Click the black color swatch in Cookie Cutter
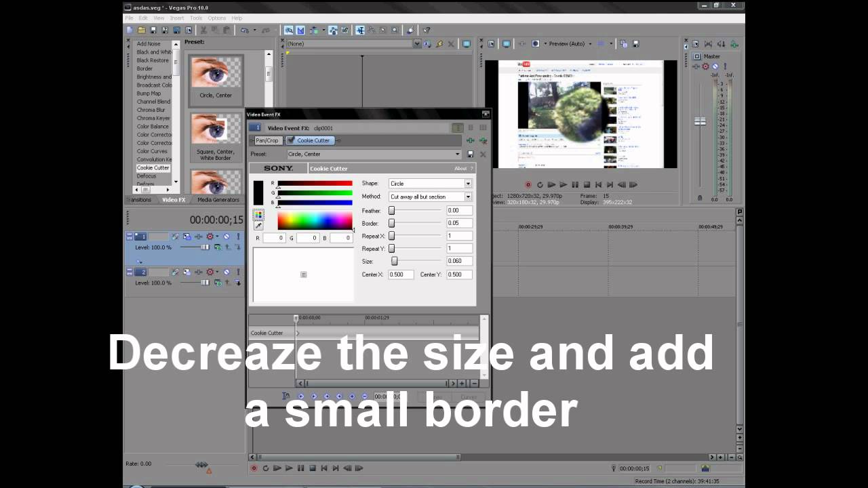The height and width of the screenshot is (488, 868). (x=258, y=192)
